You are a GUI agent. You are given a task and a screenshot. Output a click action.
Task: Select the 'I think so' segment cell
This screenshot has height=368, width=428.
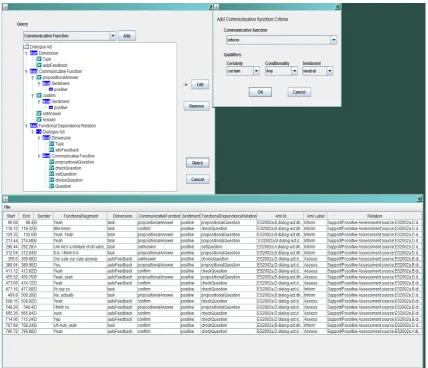pyautogui.click(x=80, y=307)
